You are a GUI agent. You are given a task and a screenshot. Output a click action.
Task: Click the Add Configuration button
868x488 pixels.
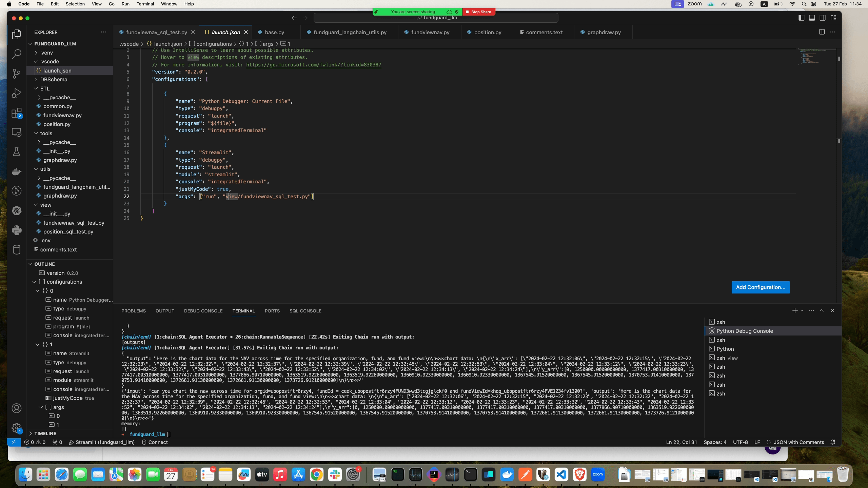click(761, 287)
